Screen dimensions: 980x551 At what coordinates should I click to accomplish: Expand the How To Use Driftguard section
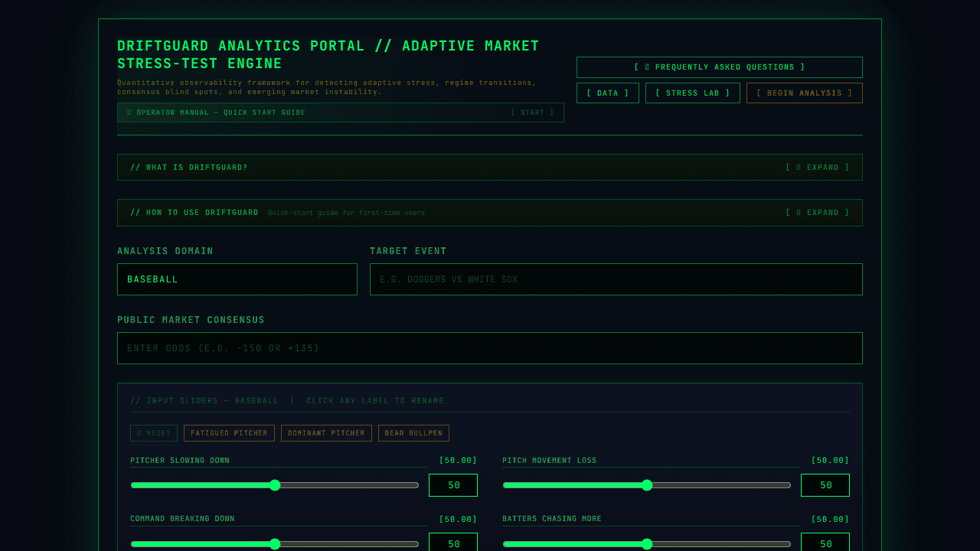[x=489, y=213]
